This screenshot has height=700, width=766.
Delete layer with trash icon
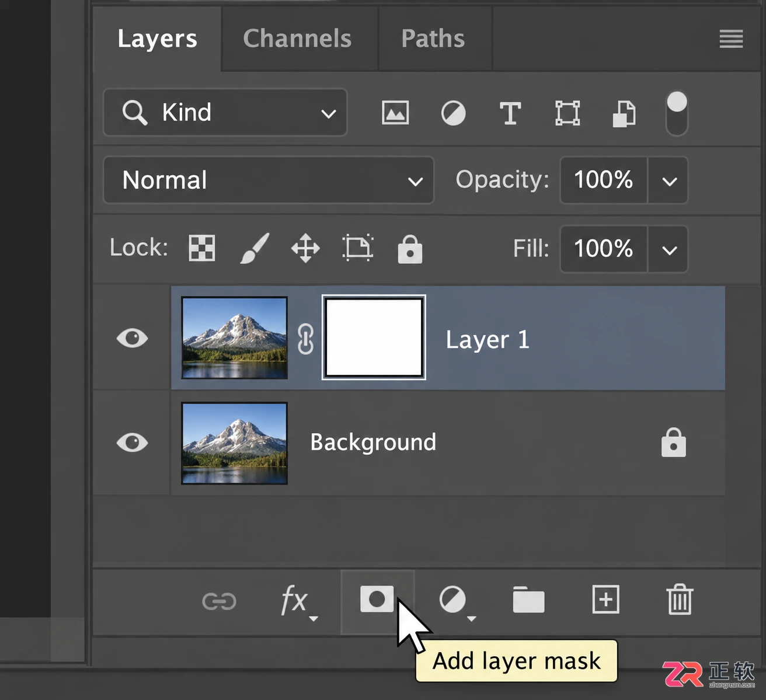coord(680,600)
